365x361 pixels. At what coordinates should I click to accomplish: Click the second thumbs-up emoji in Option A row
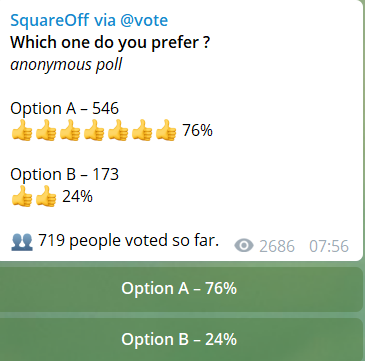click(46, 131)
